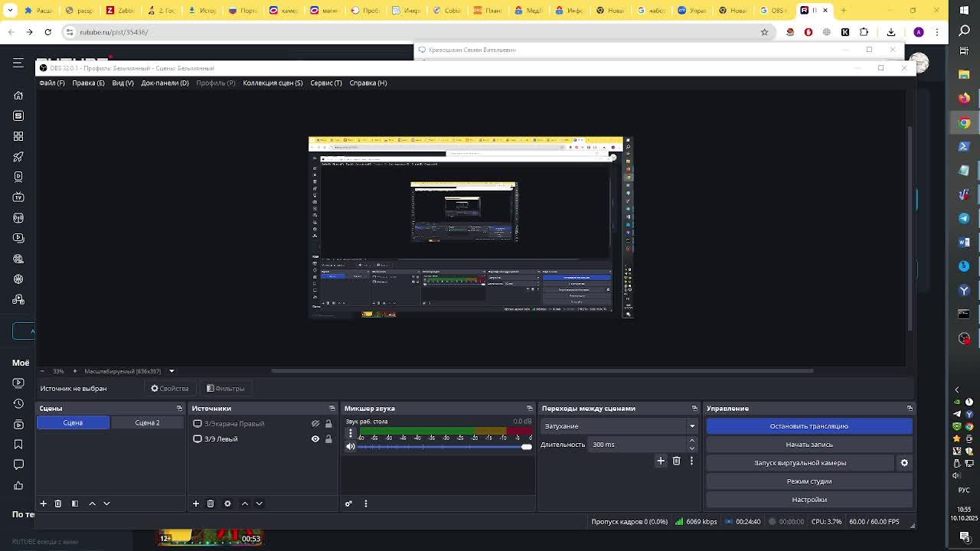
Task: Open the Сервис (T) menu
Action: pos(326,83)
